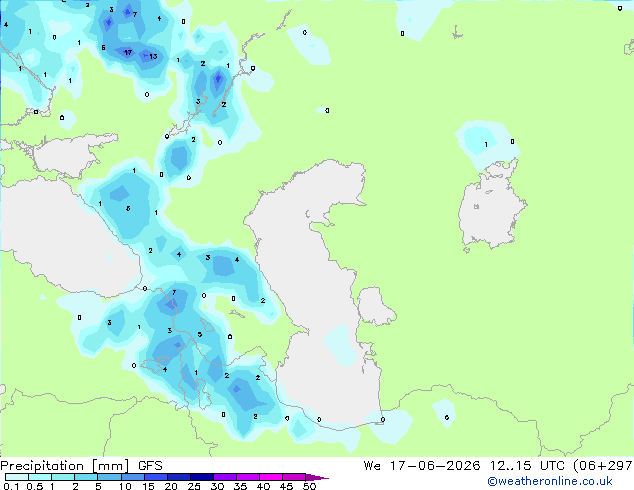Click the '20' legend scale label
The width and height of the screenshot is (634, 490).
[171, 486]
